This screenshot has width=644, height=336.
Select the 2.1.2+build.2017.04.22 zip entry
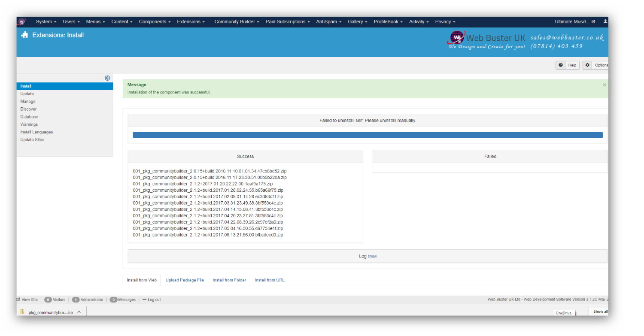pyautogui.click(x=208, y=222)
